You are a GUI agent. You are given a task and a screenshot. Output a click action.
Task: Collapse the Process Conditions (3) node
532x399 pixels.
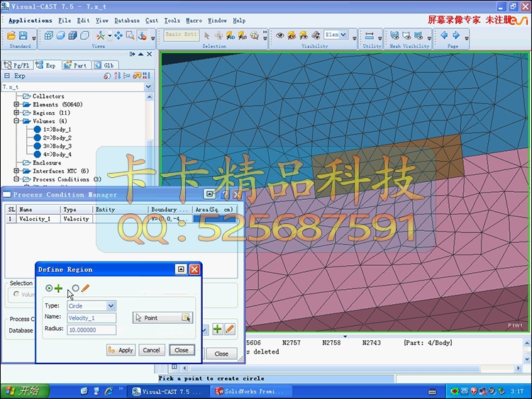16,179
